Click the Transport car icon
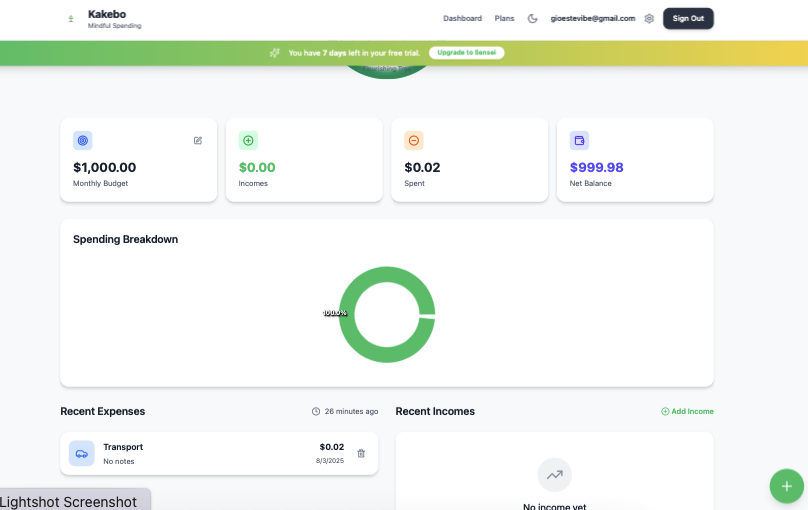 coord(82,453)
